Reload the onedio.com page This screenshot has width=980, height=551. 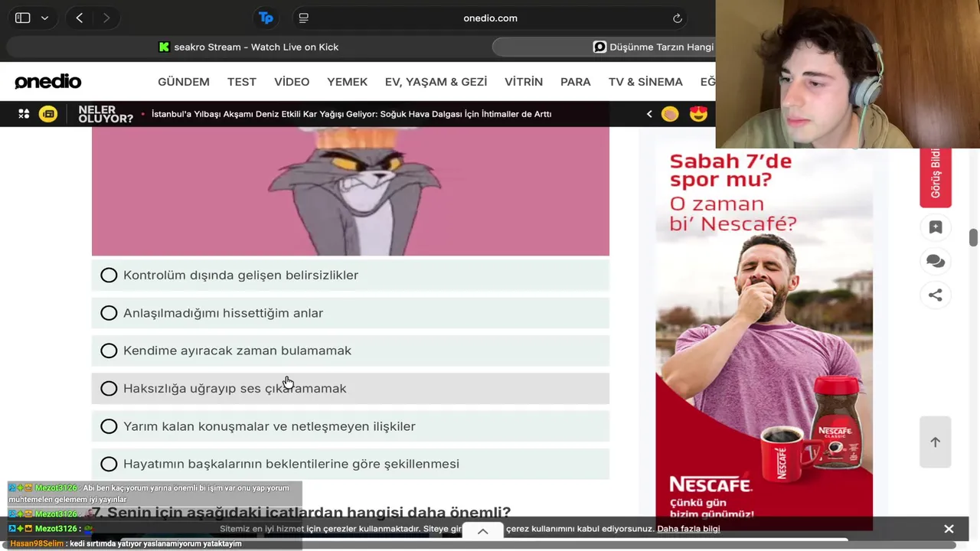[x=678, y=18]
